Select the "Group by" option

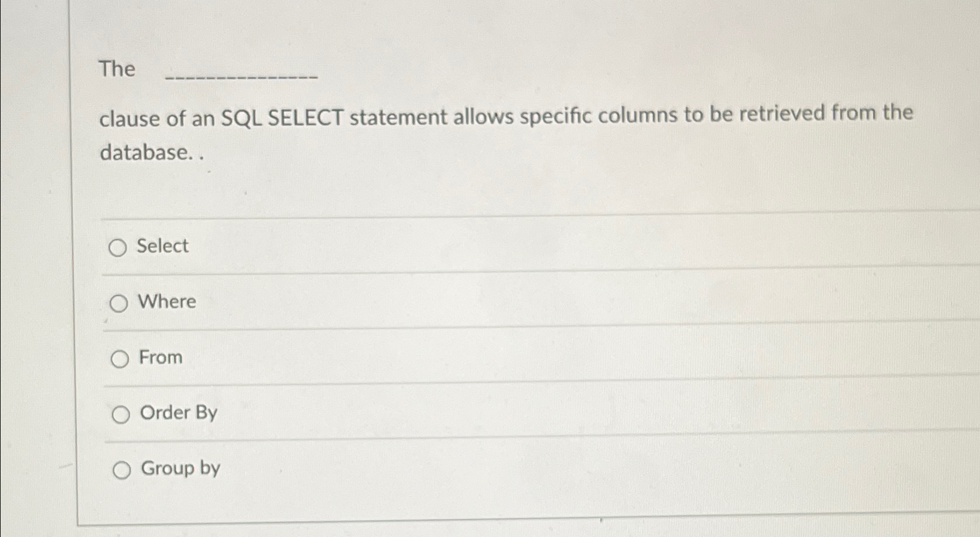click(x=122, y=470)
